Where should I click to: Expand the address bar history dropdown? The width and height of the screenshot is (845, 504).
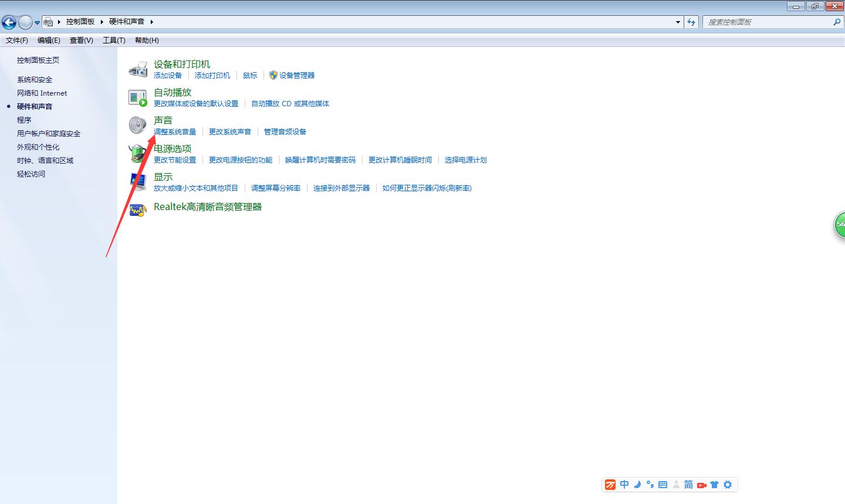pos(678,22)
